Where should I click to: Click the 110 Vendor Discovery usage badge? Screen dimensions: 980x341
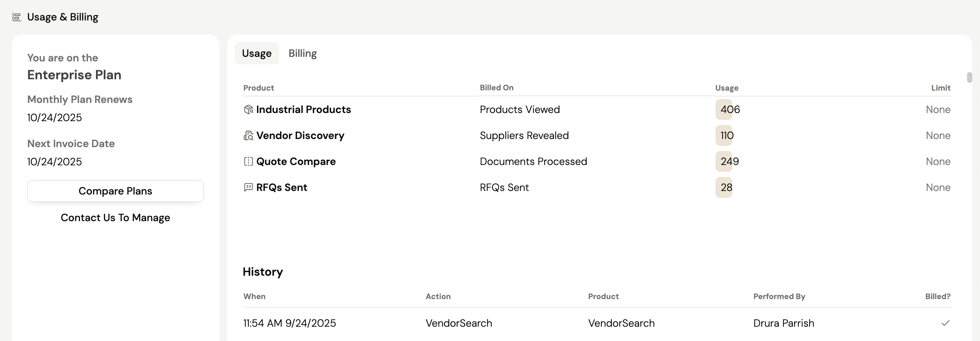coord(726,135)
